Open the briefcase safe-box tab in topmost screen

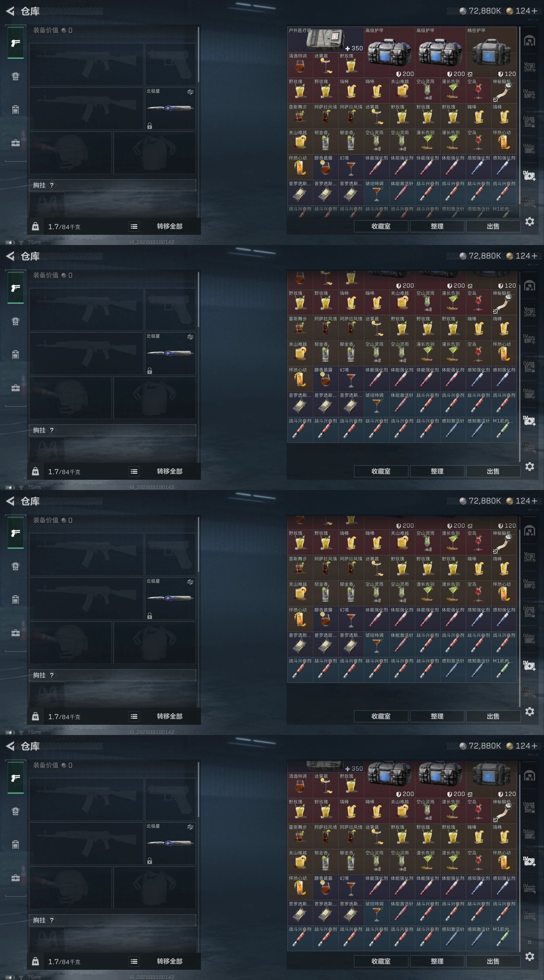pyautogui.click(x=16, y=143)
